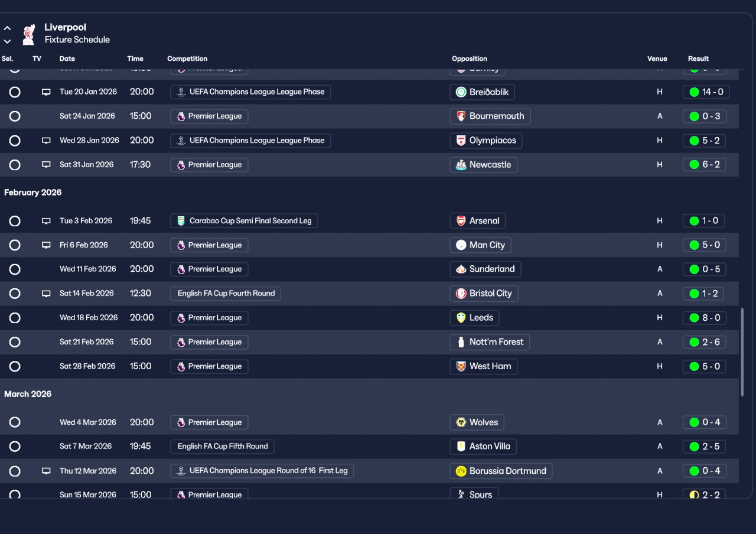This screenshot has width=756, height=534.
Task: Select the Sunderland fixture radio button
Action: [x=15, y=269]
